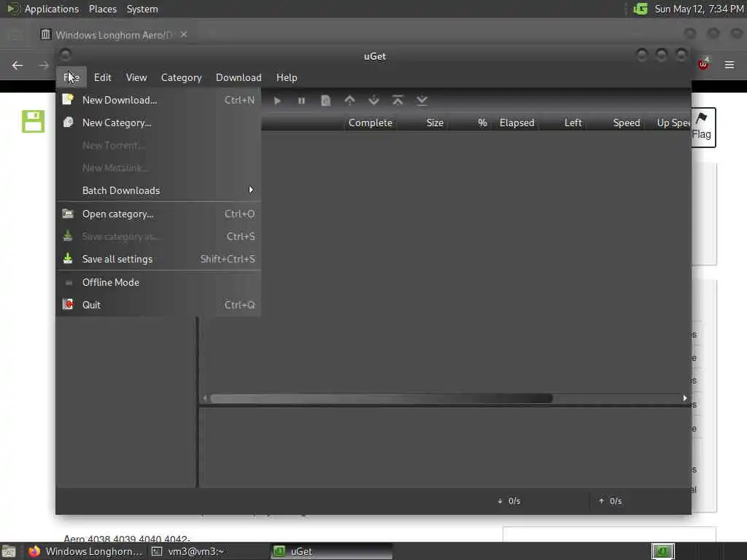Screen dimensions: 747x560
Task: Switch to Firefox Windows Longhorn taskbar item
Action: [85, 551]
